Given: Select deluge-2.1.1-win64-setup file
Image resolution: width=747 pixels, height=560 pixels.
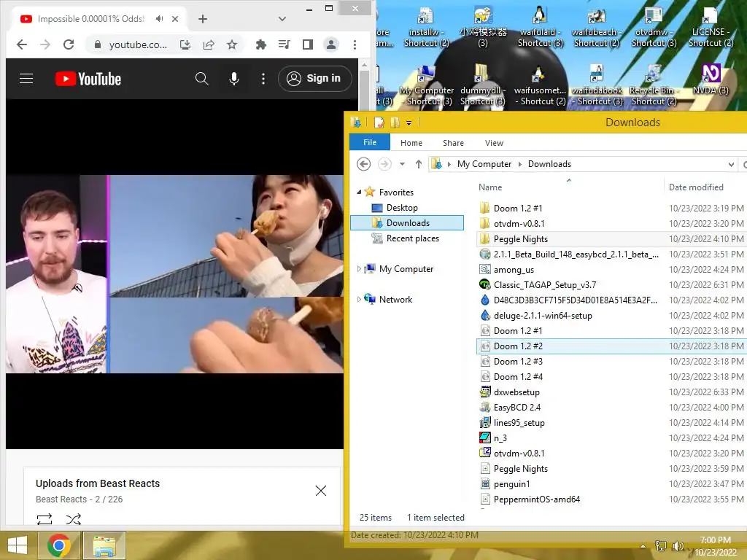Looking at the screenshot, I should [543, 315].
